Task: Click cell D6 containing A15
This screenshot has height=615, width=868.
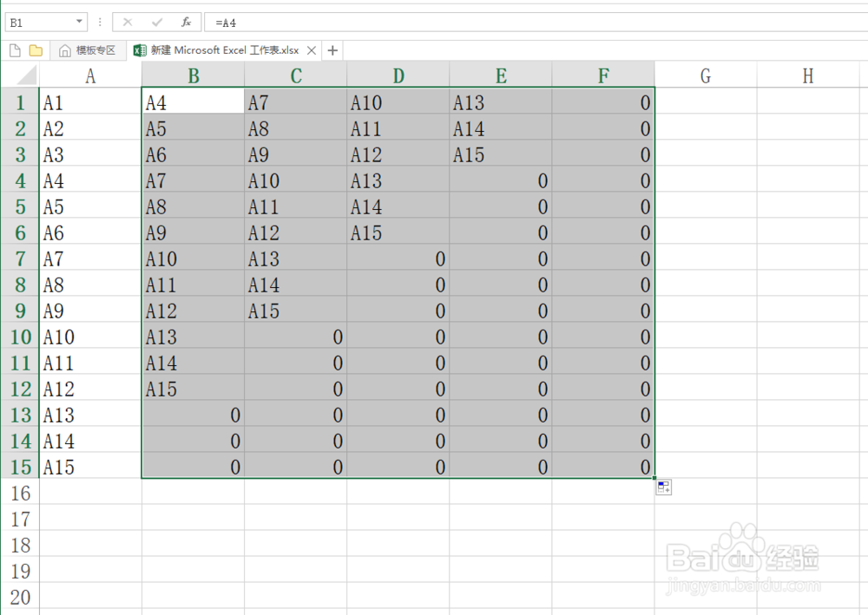Action: coord(398,232)
